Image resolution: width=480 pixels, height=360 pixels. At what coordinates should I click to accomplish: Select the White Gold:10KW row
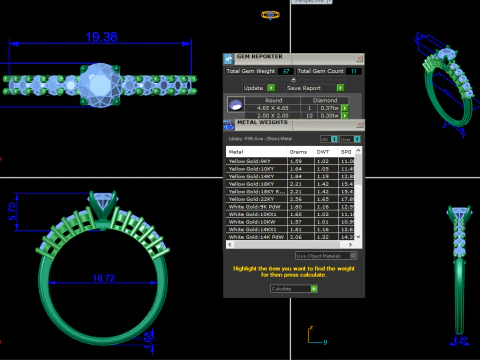(x=290, y=222)
